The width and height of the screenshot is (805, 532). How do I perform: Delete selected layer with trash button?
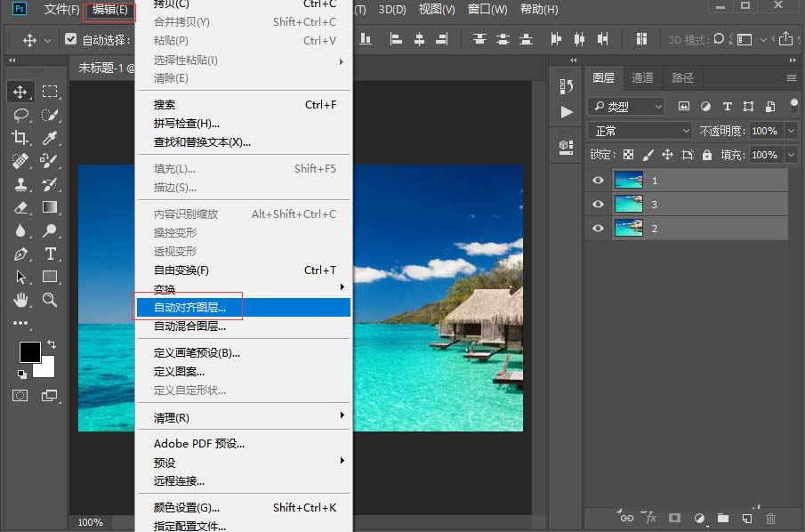click(770, 518)
